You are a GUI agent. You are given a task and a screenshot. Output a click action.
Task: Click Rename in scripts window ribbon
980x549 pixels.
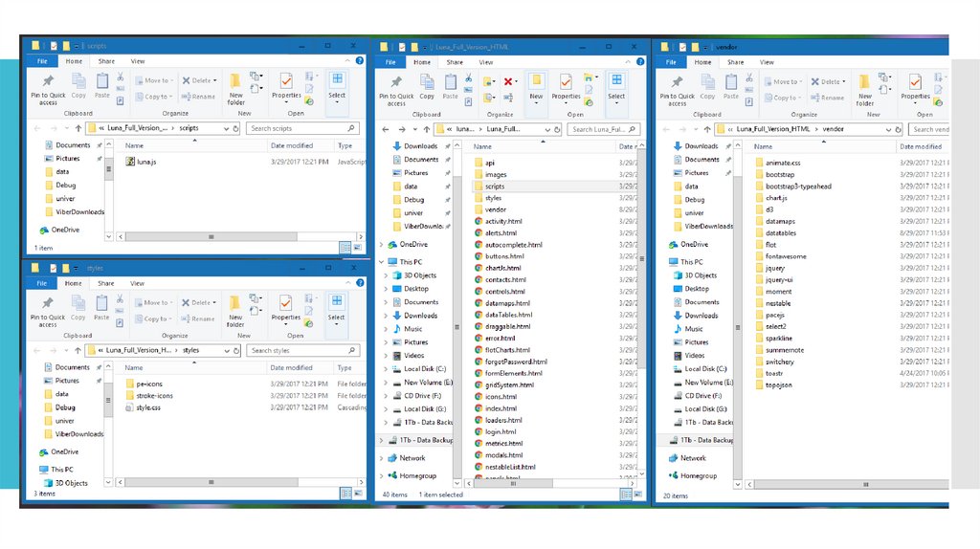pyautogui.click(x=199, y=97)
